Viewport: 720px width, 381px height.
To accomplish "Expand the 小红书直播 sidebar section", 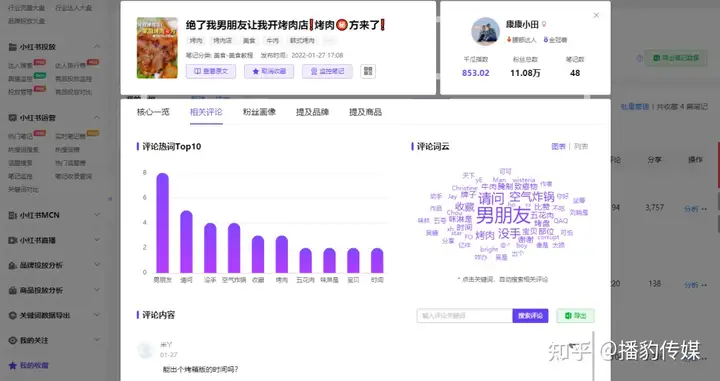I will tap(97, 240).
